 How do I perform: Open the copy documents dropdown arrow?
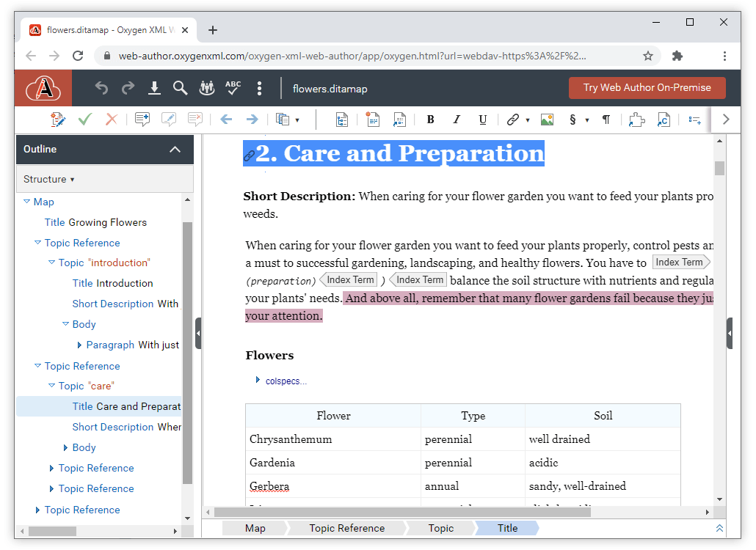coord(297,120)
